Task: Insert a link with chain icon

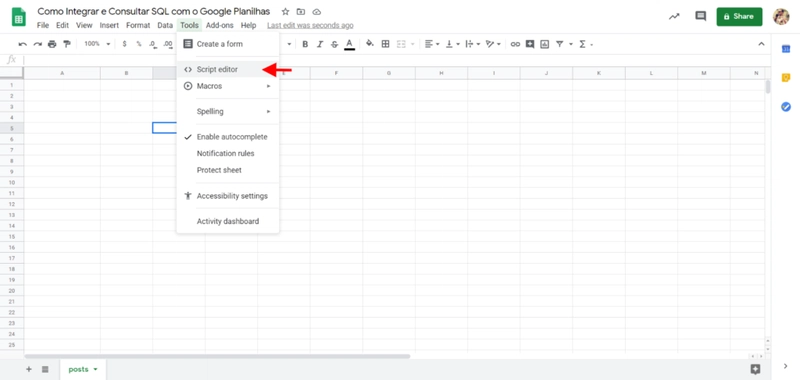Action: [515, 44]
